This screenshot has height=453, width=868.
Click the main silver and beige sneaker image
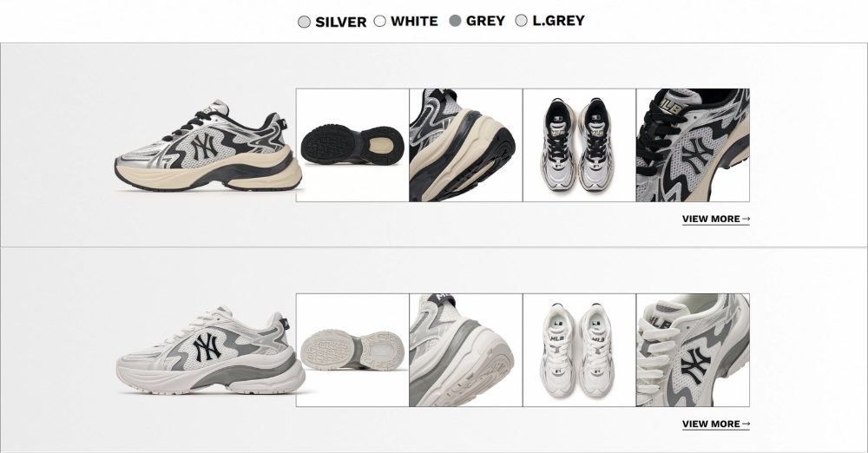208,146
